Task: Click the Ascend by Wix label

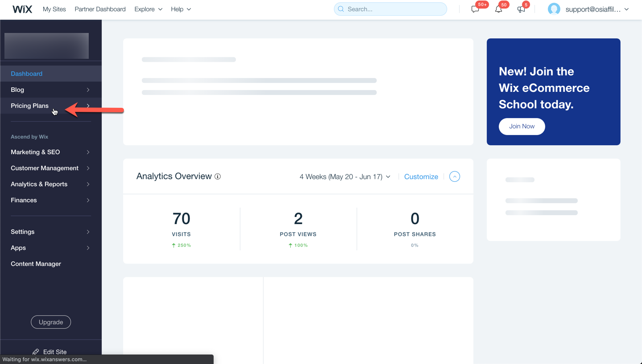Action: point(29,137)
